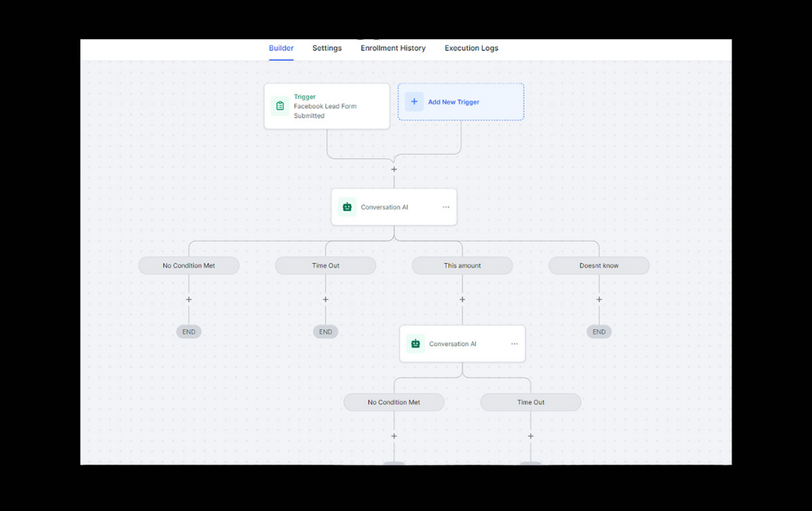
Task: Open the three-dot menu on the upper Conversation AI node
Action: point(446,207)
